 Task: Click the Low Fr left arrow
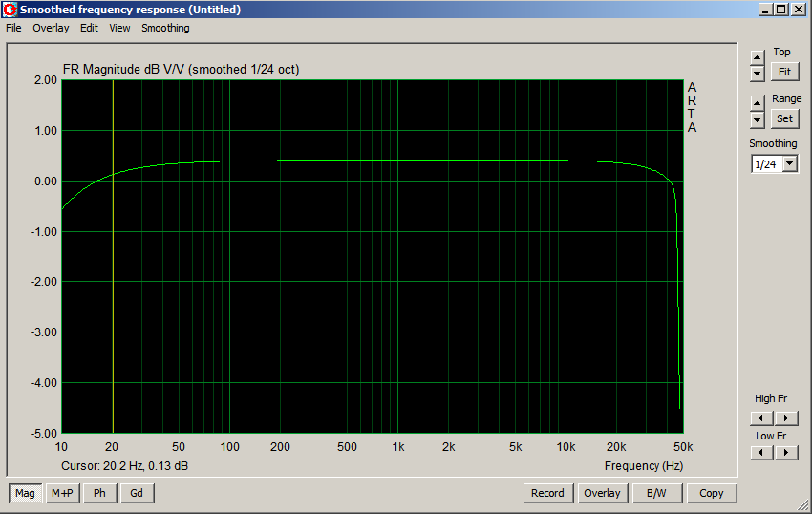(x=761, y=452)
